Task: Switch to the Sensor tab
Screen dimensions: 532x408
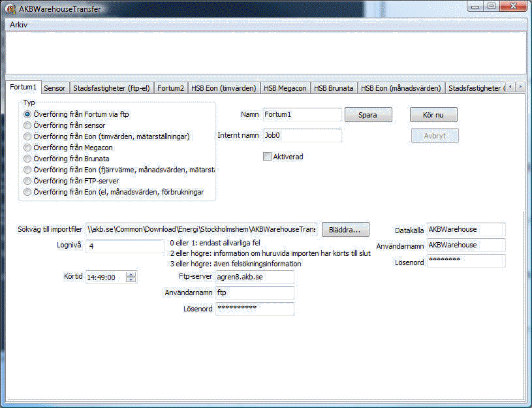Action: coord(55,88)
